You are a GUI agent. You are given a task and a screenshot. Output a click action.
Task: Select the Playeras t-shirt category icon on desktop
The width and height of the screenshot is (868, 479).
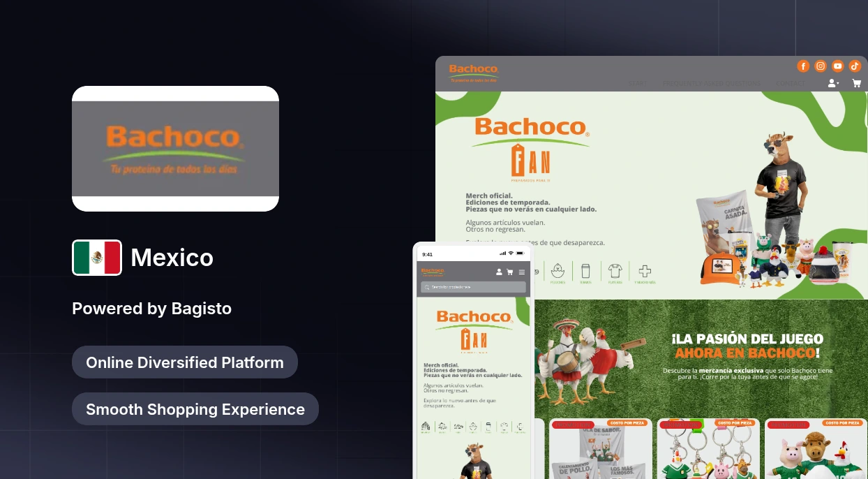(615, 272)
